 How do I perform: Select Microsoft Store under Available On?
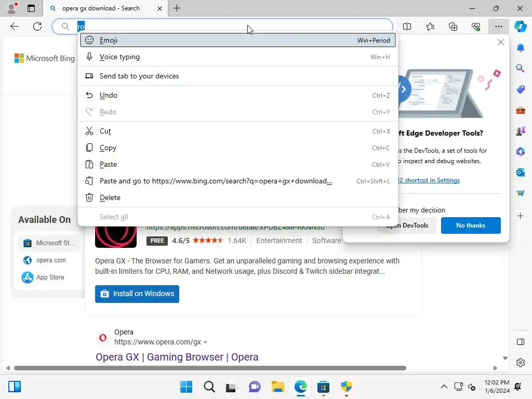(49, 243)
